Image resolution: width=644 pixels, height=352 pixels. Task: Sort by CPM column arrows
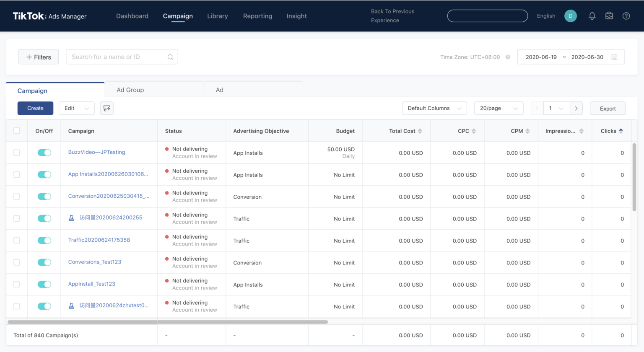527,131
